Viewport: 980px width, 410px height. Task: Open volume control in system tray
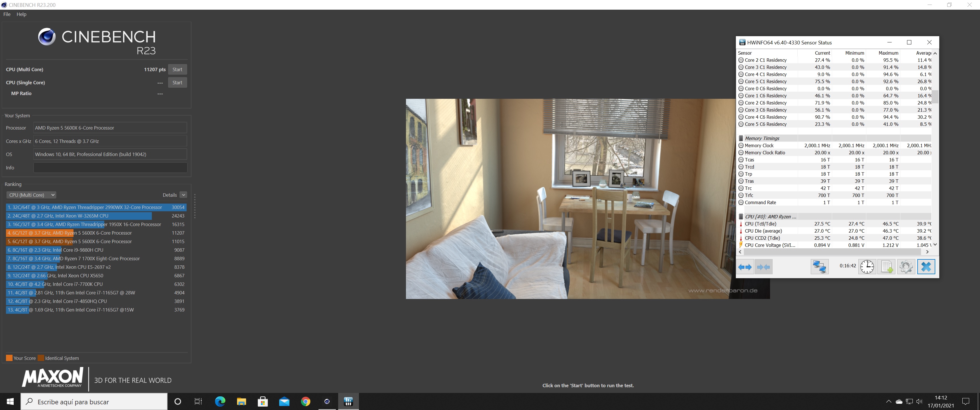[920, 402]
